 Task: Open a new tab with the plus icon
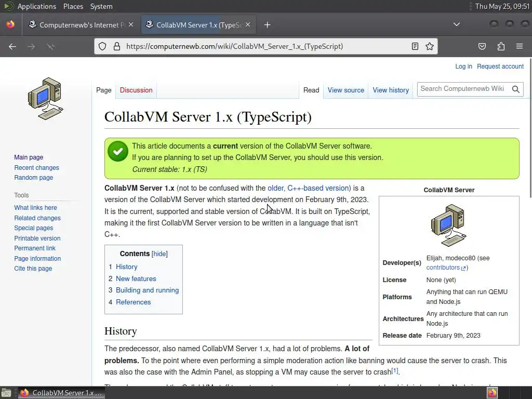click(x=268, y=25)
